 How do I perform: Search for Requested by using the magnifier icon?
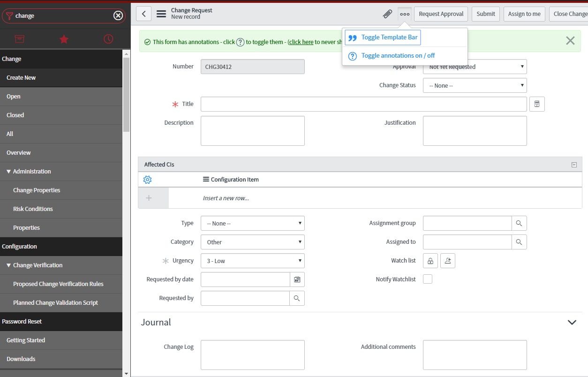[x=297, y=298]
